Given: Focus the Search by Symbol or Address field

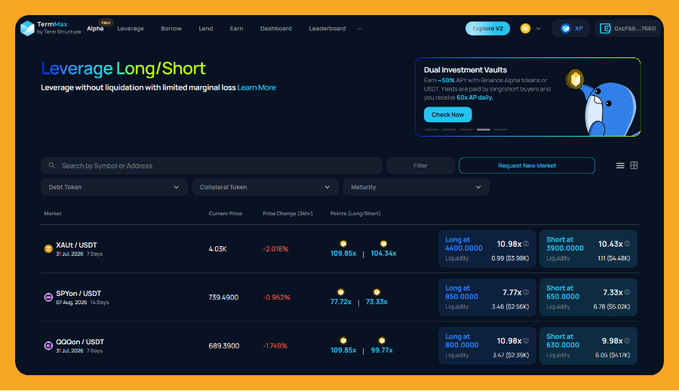Looking at the screenshot, I should (211, 165).
